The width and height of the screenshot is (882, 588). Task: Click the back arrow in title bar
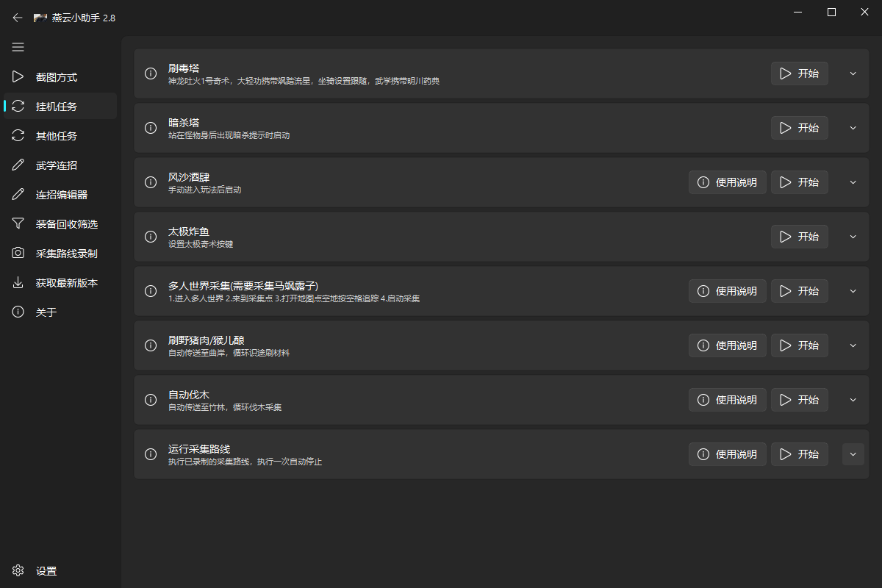[18, 18]
